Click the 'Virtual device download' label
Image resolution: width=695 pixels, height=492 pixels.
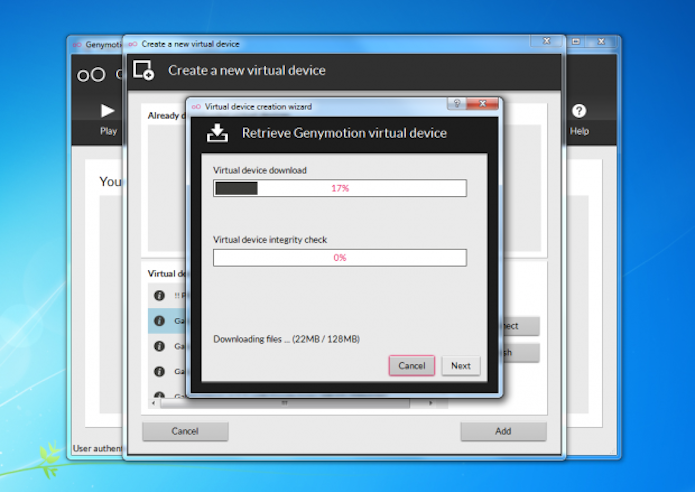pyautogui.click(x=260, y=170)
